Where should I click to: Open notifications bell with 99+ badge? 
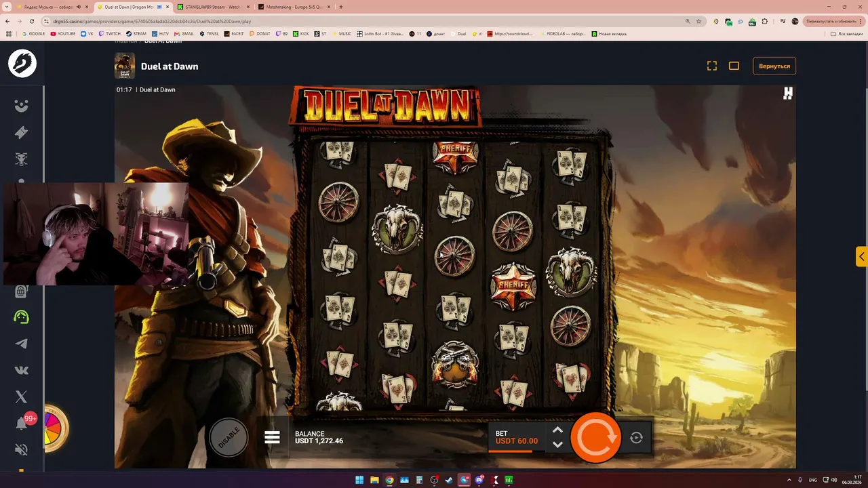click(x=23, y=422)
